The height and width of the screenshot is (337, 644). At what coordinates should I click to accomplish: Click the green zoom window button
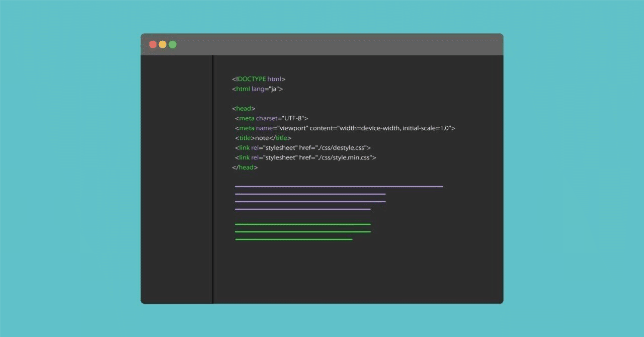[172, 44]
